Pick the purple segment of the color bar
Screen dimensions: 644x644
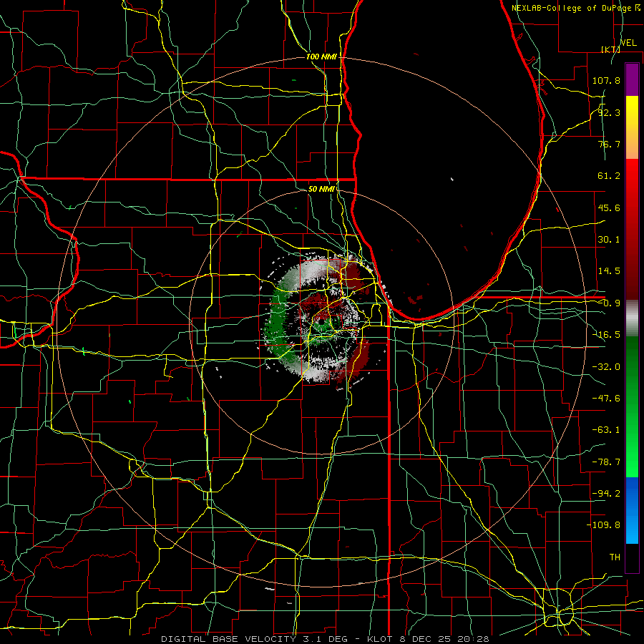point(632,79)
